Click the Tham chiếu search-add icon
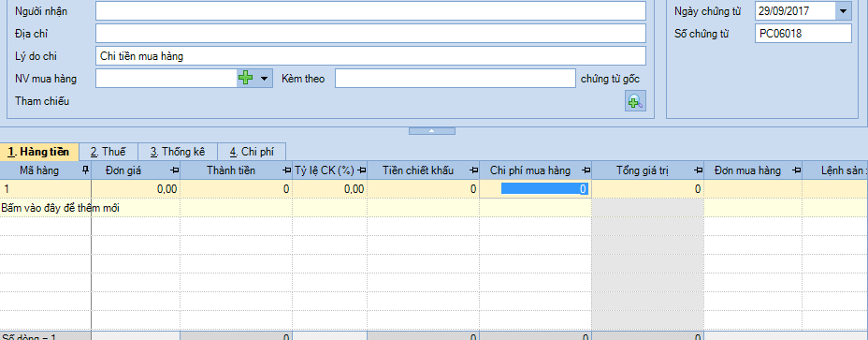This screenshot has height=340, width=868. point(635,101)
